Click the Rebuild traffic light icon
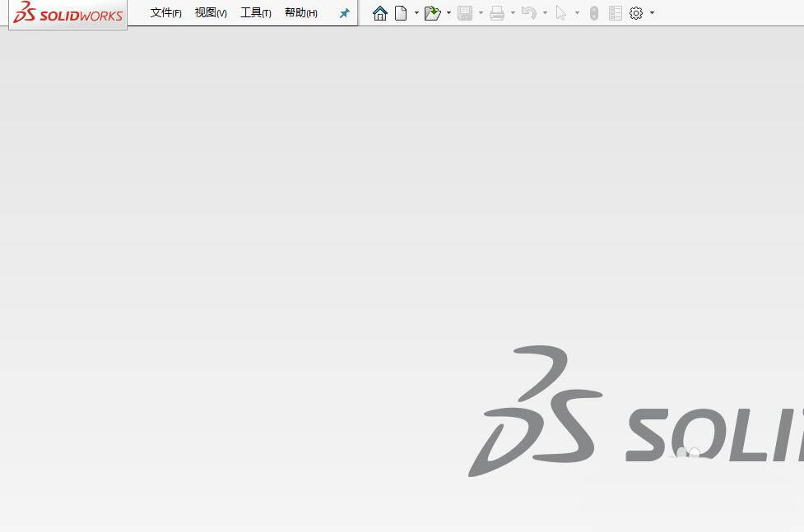Viewport: 804px width, 532px height. pos(594,13)
